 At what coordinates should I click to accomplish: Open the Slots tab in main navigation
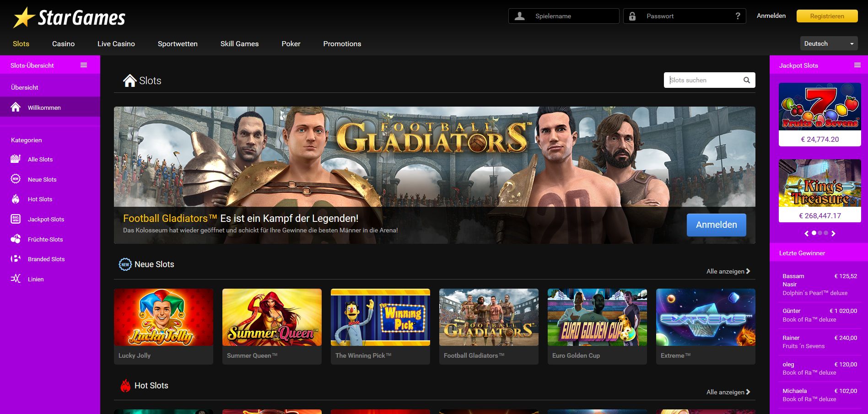point(21,43)
